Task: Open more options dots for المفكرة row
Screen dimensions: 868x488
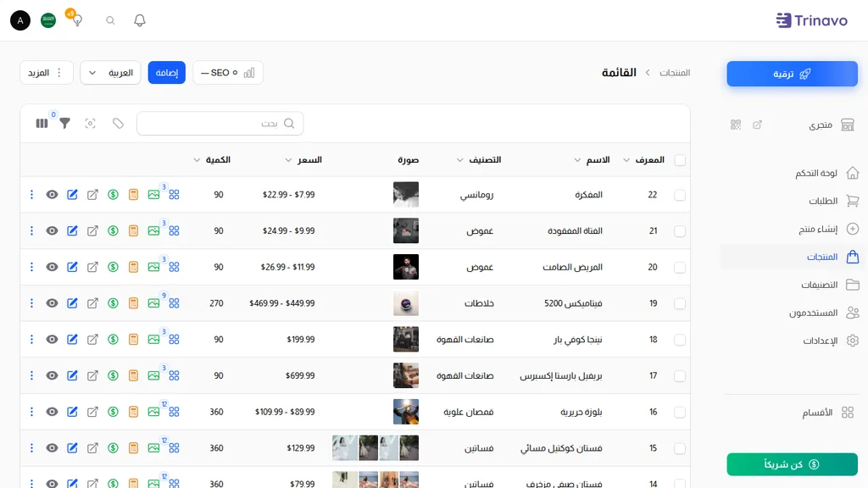Action: pyautogui.click(x=31, y=195)
